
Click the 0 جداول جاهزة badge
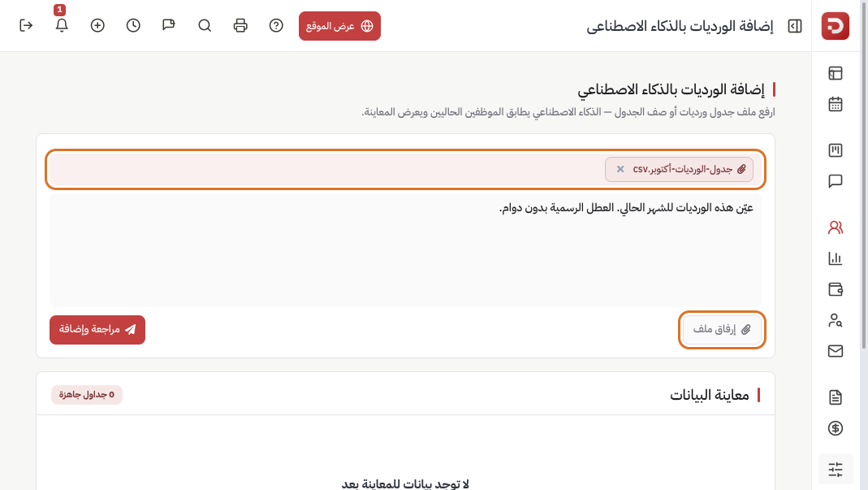coord(87,395)
